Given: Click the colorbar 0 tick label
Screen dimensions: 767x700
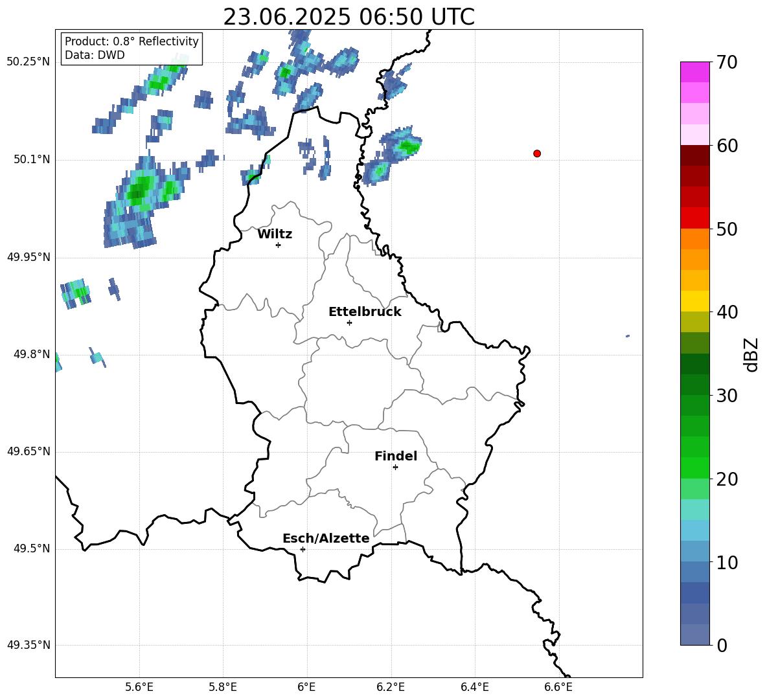Looking at the screenshot, I should 722,646.
